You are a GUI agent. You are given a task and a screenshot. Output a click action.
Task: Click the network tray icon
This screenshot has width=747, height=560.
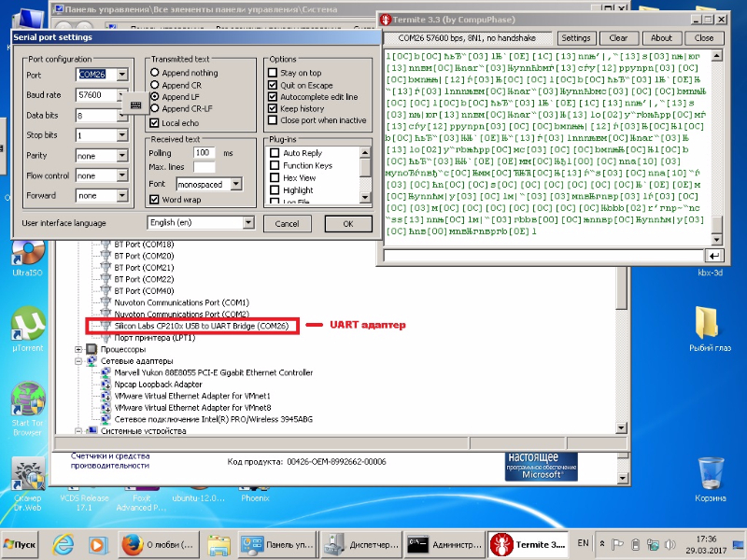tap(653, 544)
